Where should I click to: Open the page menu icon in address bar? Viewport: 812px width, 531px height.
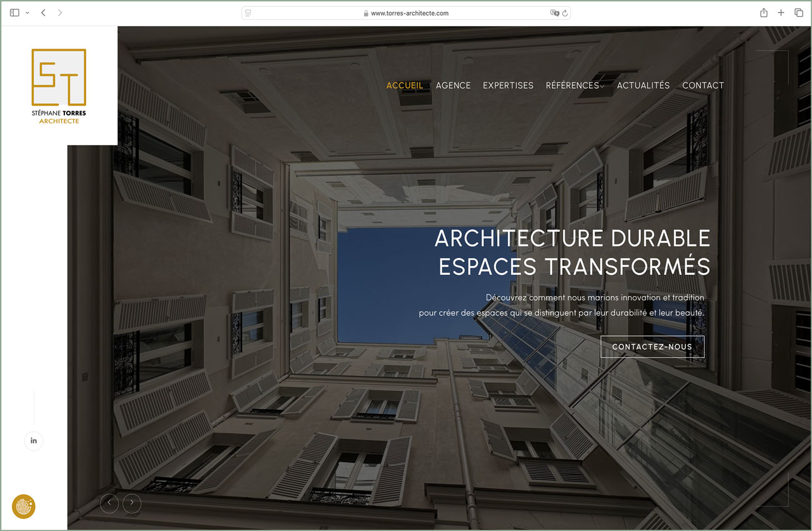point(248,13)
